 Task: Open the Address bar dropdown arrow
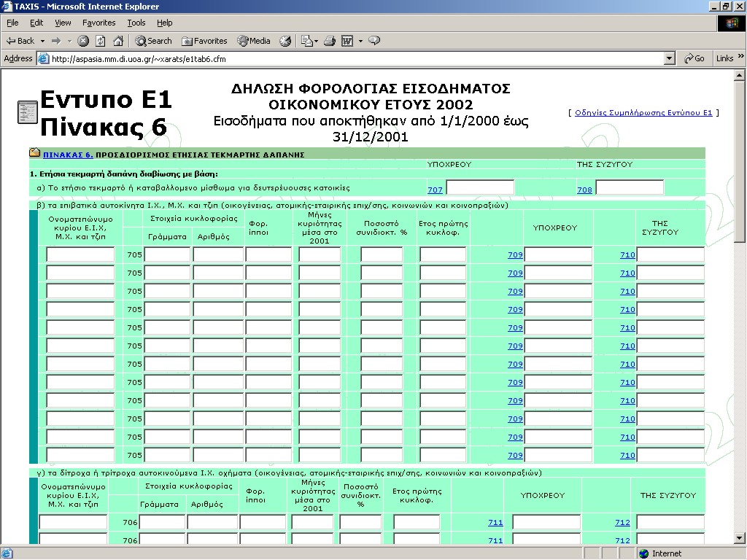click(670, 58)
